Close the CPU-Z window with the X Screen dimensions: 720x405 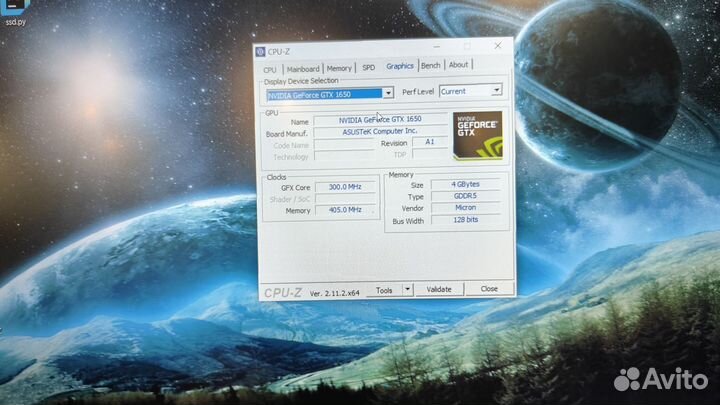(x=498, y=45)
